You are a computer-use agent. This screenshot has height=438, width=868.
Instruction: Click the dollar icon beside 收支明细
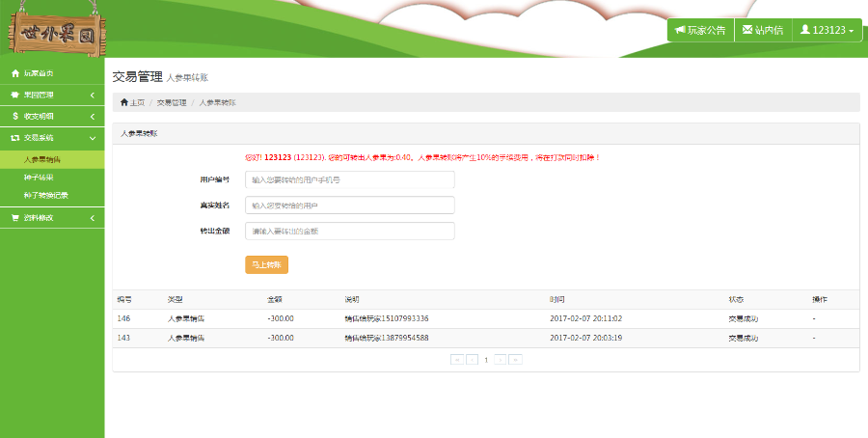click(x=15, y=117)
